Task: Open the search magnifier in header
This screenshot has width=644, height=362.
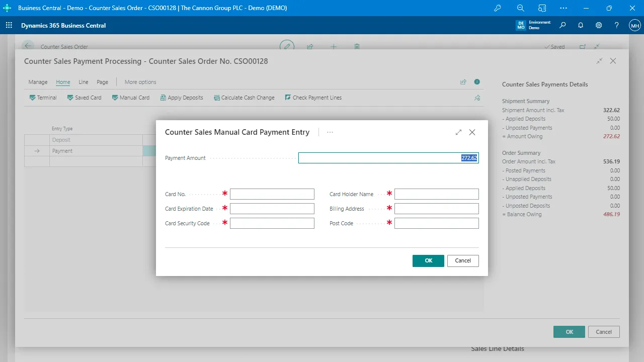Action: coord(562,25)
